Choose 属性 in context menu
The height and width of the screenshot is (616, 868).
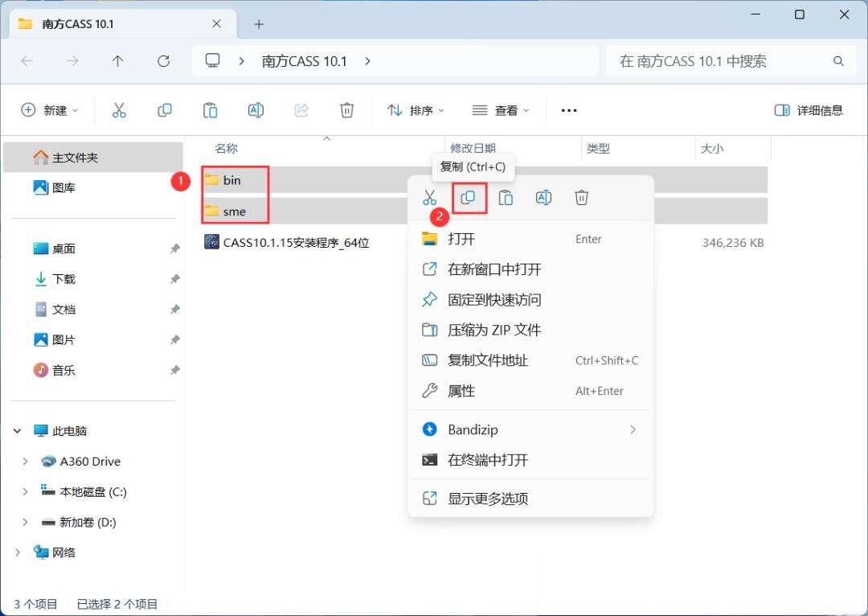(530, 391)
